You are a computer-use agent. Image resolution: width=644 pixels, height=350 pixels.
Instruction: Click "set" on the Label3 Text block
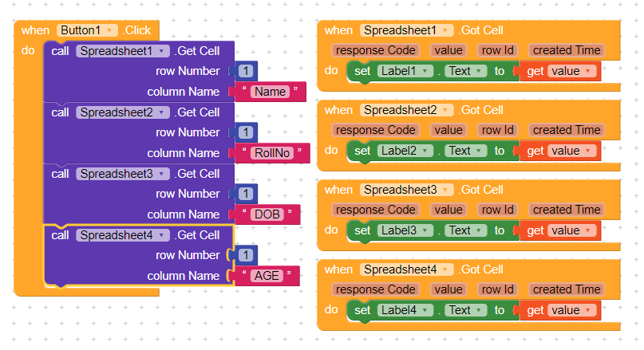click(362, 230)
